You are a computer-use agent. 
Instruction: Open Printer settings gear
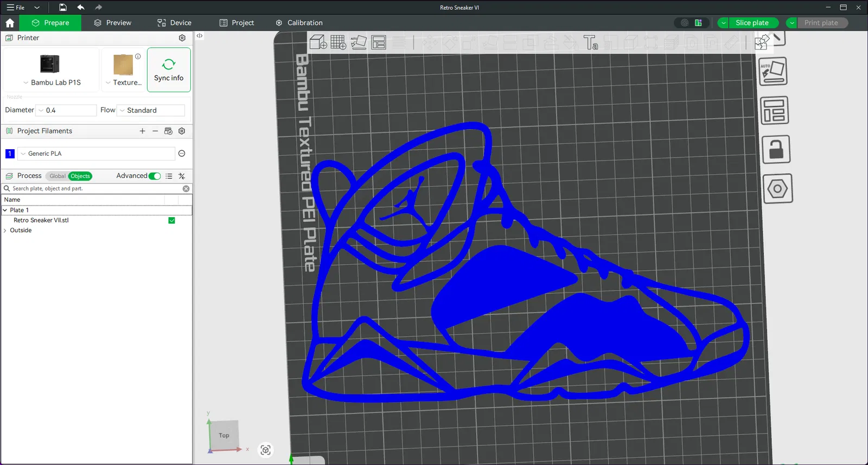tap(182, 38)
